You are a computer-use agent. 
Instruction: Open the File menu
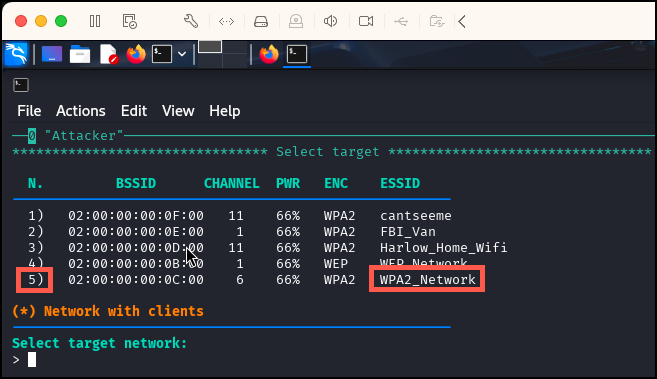(x=29, y=111)
